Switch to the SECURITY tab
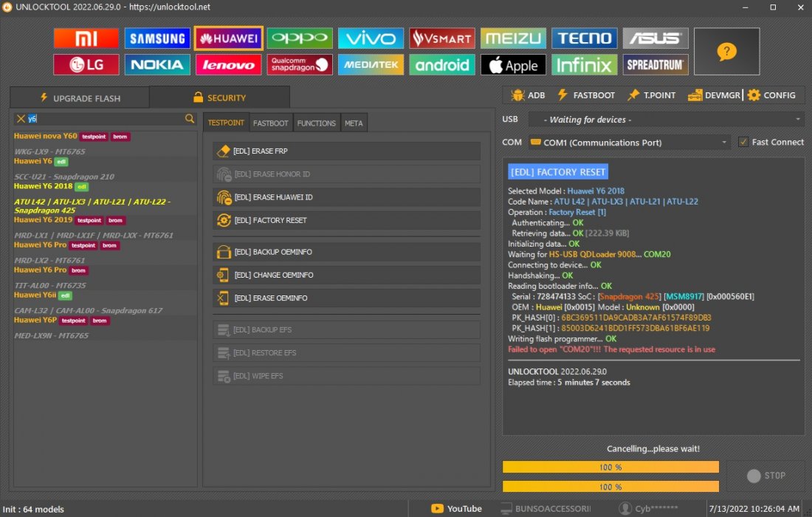 coord(219,98)
